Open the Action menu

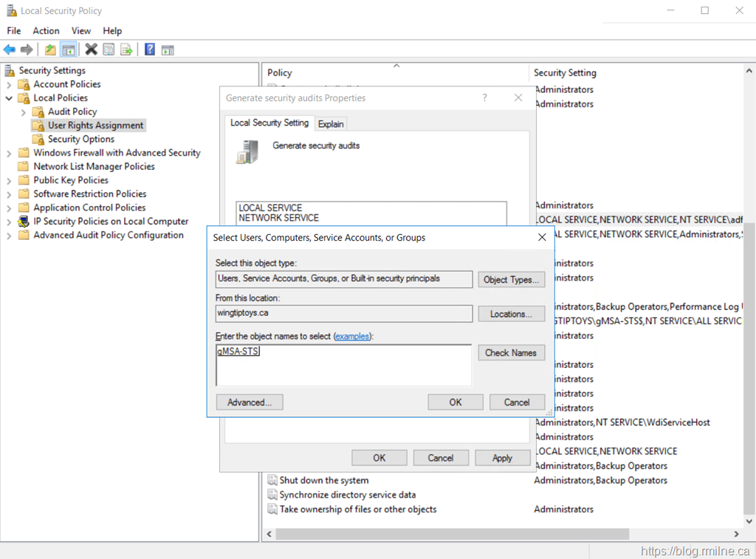46,30
